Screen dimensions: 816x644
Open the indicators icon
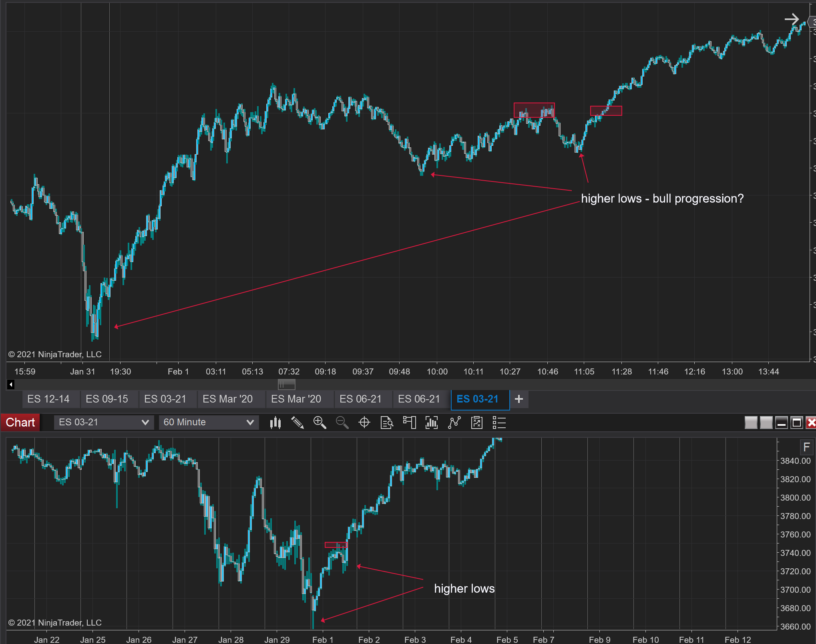432,423
